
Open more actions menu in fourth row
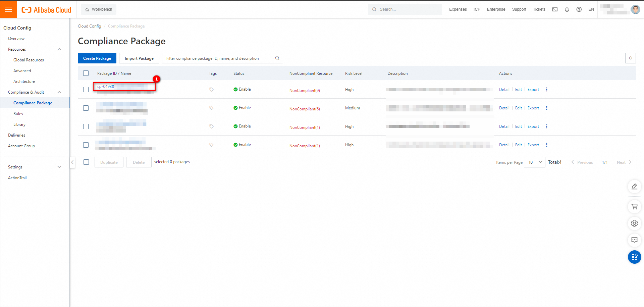coord(547,145)
